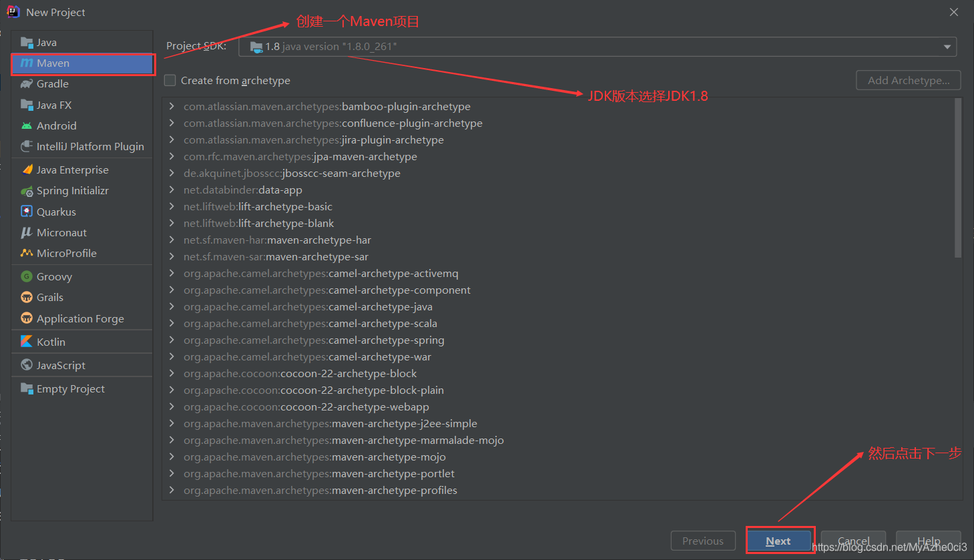The height and width of the screenshot is (560, 974).
Task: Expand jpa-maven-archetype node
Action: 172,156
